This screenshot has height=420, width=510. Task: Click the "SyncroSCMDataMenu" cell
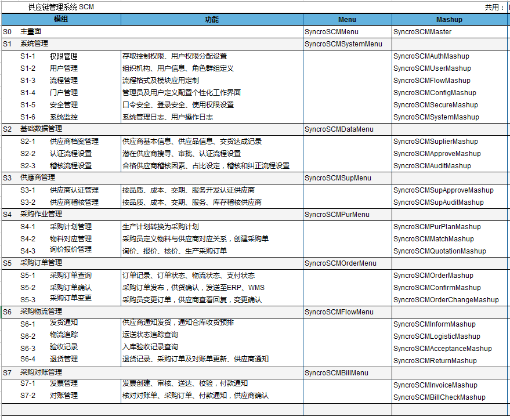tap(339, 129)
